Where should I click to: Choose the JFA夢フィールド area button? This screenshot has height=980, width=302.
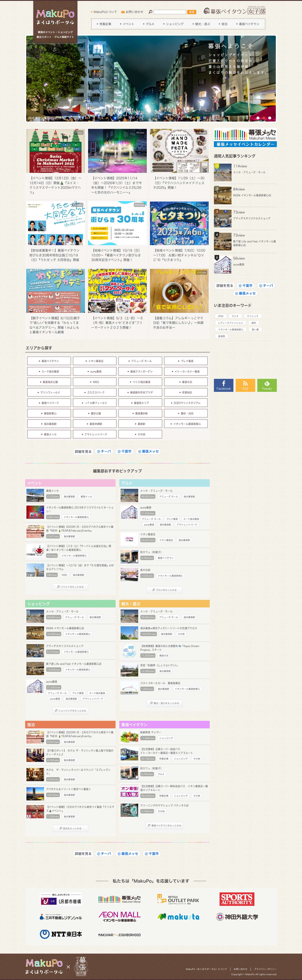[x=94, y=403]
